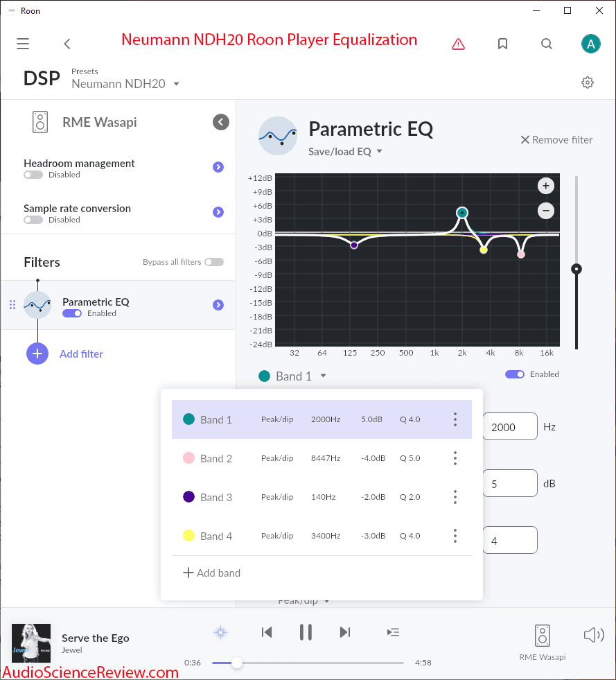Open Band 1 options three-dot menu
The width and height of the screenshot is (616, 680).
(455, 419)
